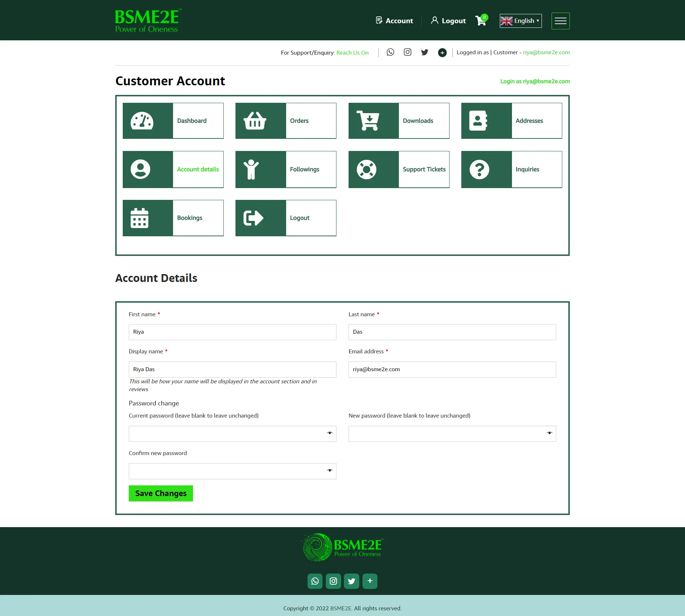Open the English language dropdown
Screen dimensions: 685x616
point(521,21)
